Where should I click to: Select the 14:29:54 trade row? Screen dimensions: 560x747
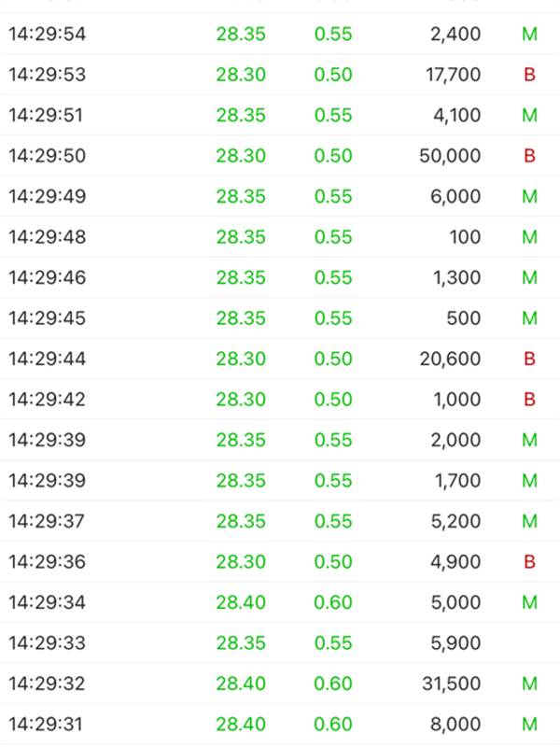[x=280, y=34]
